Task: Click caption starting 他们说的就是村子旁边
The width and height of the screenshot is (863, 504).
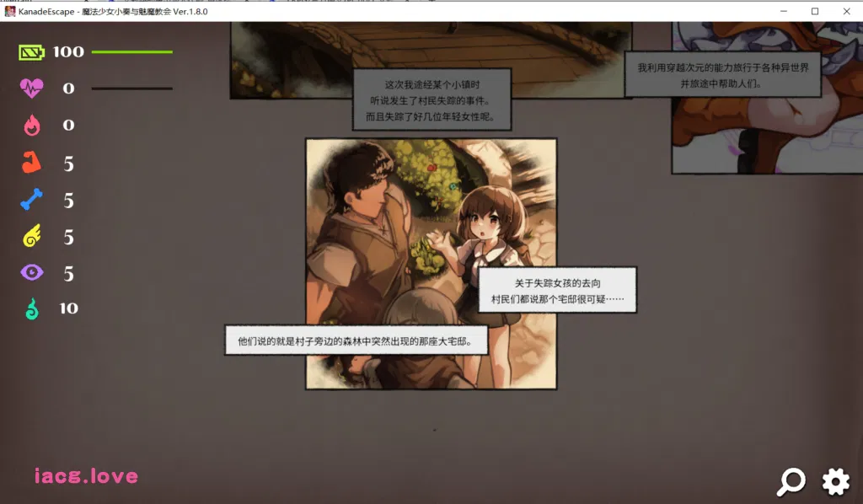Action: (356, 340)
